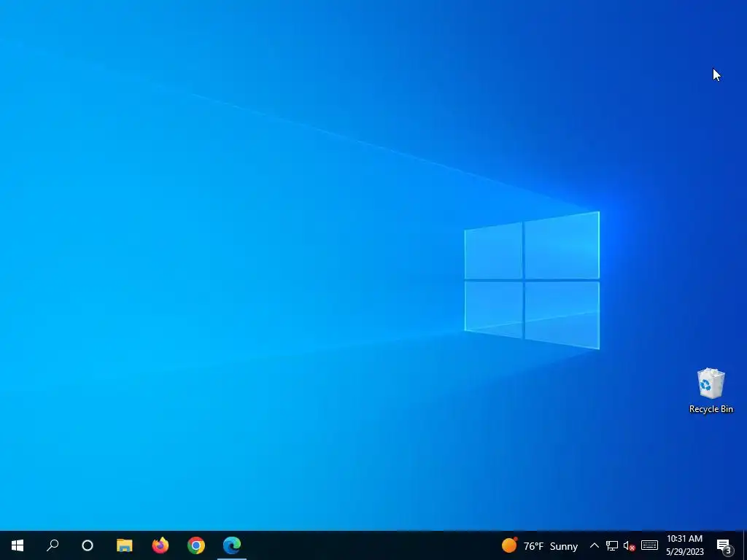
Task: Launch Firefox from the taskbar
Action: (160, 545)
